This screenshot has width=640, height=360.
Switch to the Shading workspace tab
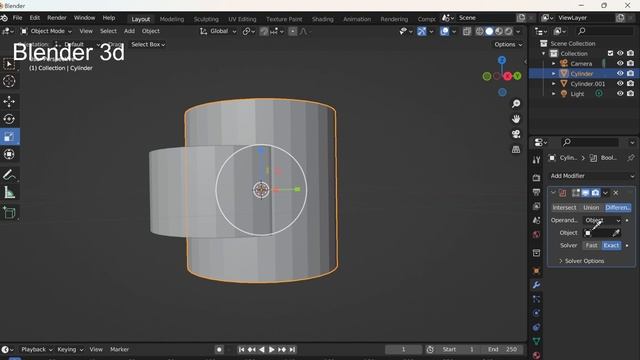click(x=322, y=19)
